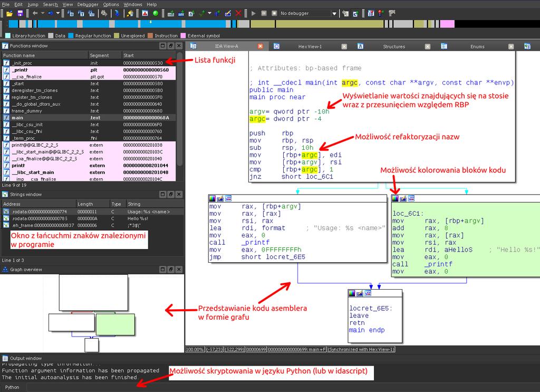This screenshot has width=540, height=392.
Task: Click the navigation band position marker
Action: (150, 22)
